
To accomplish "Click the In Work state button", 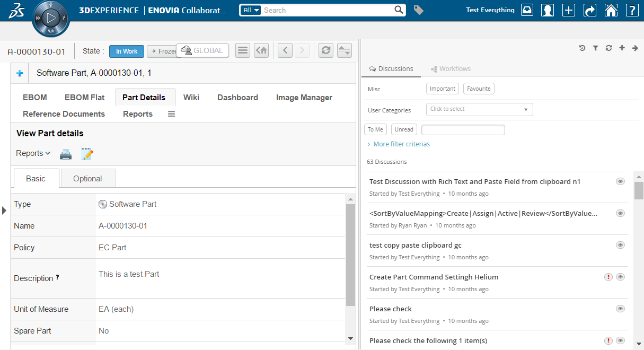I will 127,51.
